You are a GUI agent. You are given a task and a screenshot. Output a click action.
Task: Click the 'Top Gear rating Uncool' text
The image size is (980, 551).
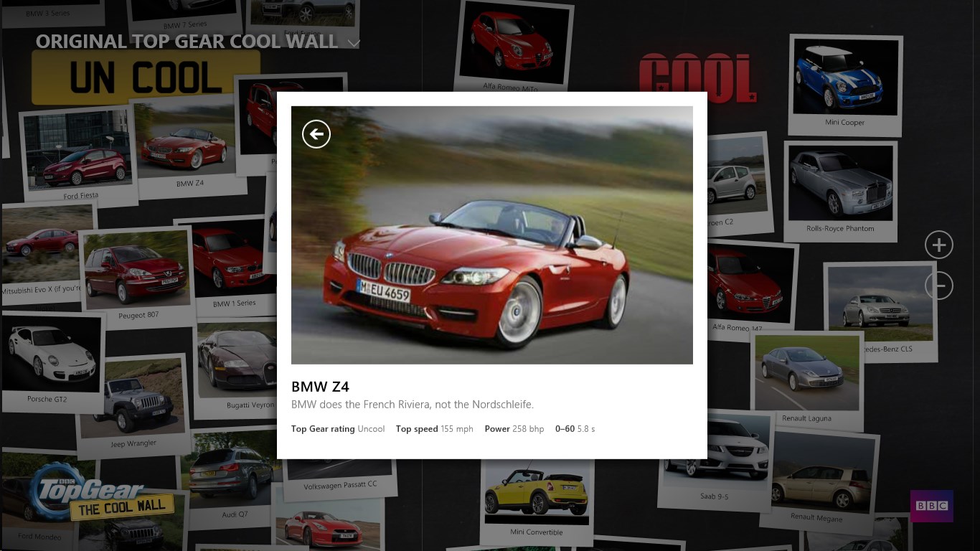(338, 429)
